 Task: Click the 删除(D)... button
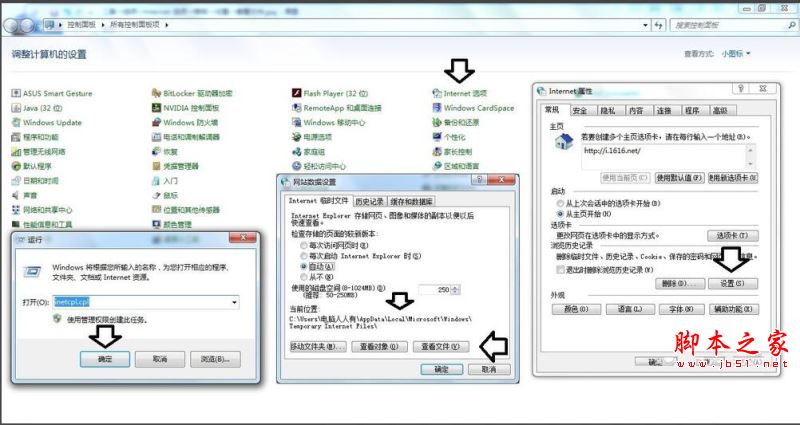(x=680, y=283)
